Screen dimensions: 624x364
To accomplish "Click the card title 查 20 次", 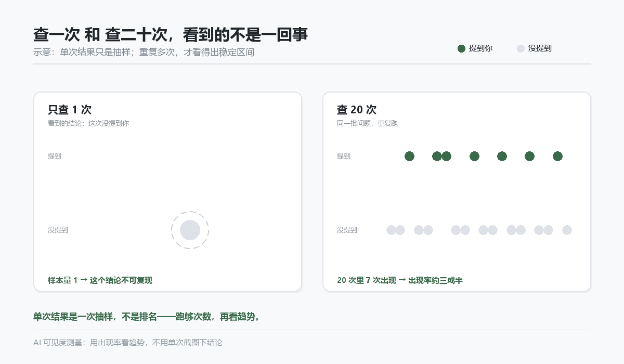I will click(357, 110).
